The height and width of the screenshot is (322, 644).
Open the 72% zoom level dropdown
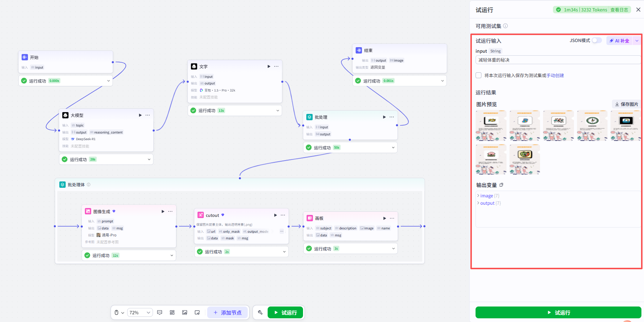click(140, 312)
